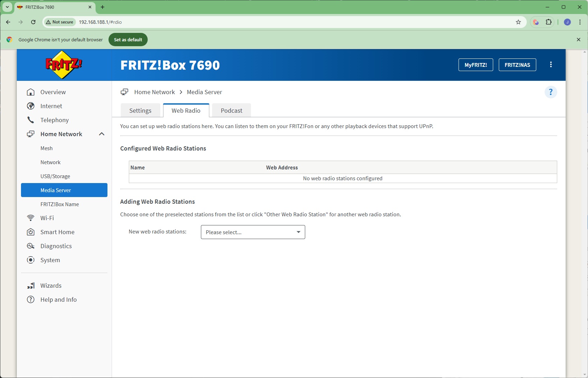Click the FRITZ!NAS button

pos(517,65)
